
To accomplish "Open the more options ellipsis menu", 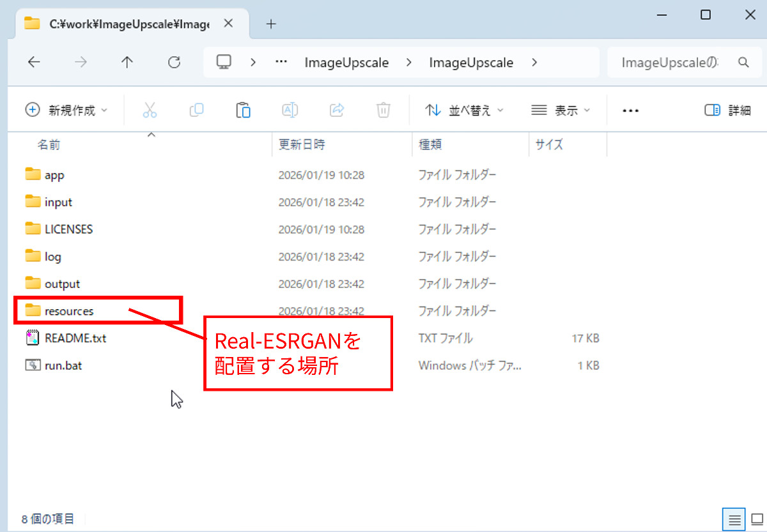I will pyautogui.click(x=630, y=110).
